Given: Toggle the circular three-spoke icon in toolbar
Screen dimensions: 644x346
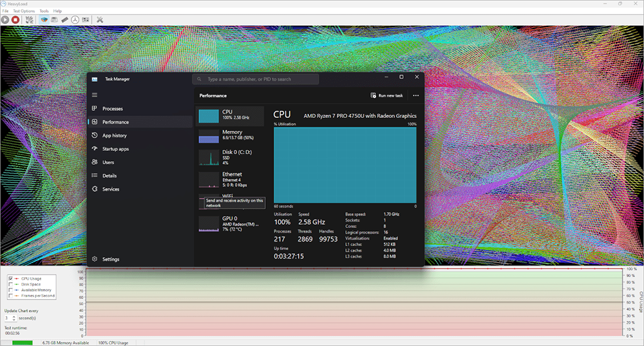Looking at the screenshot, I should tap(75, 19).
